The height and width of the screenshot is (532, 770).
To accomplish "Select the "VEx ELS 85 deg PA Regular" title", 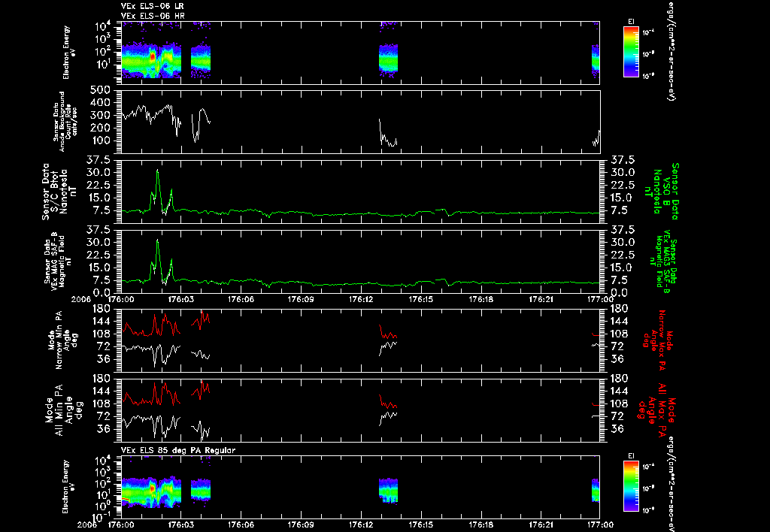I will tap(178, 450).
